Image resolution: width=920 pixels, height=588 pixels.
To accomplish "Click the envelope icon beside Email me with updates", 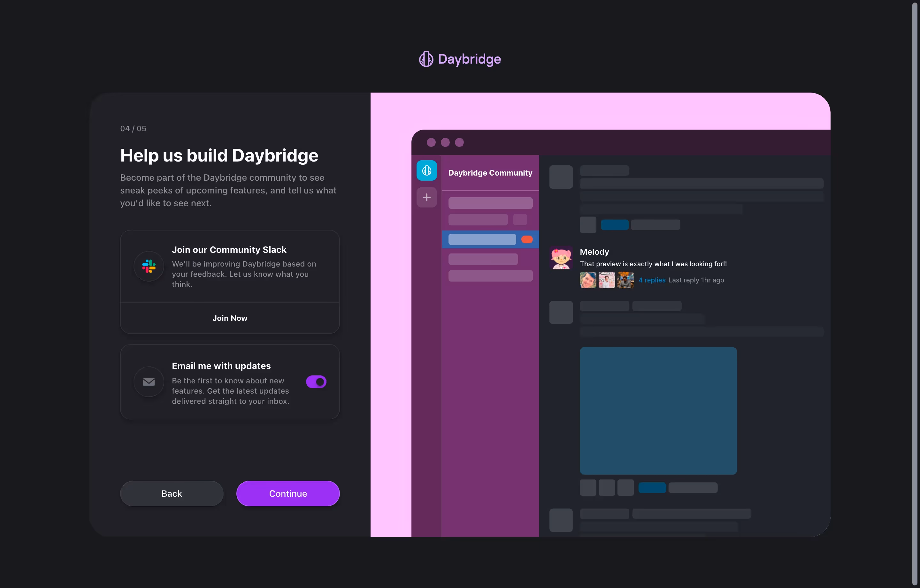I will click(148, 382).
